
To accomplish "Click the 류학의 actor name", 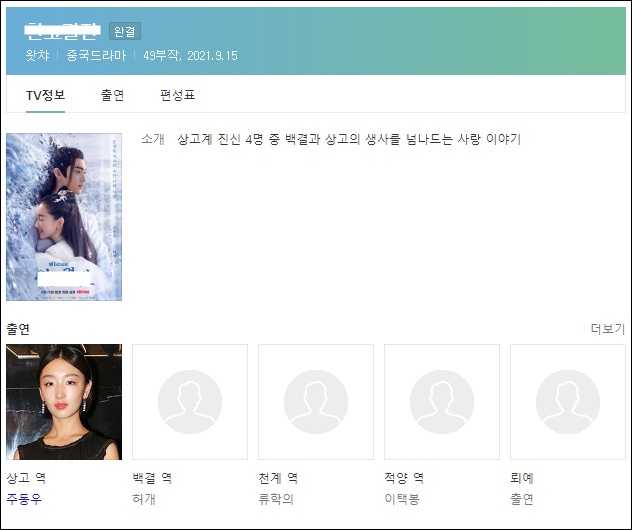I will pos(276,499).
